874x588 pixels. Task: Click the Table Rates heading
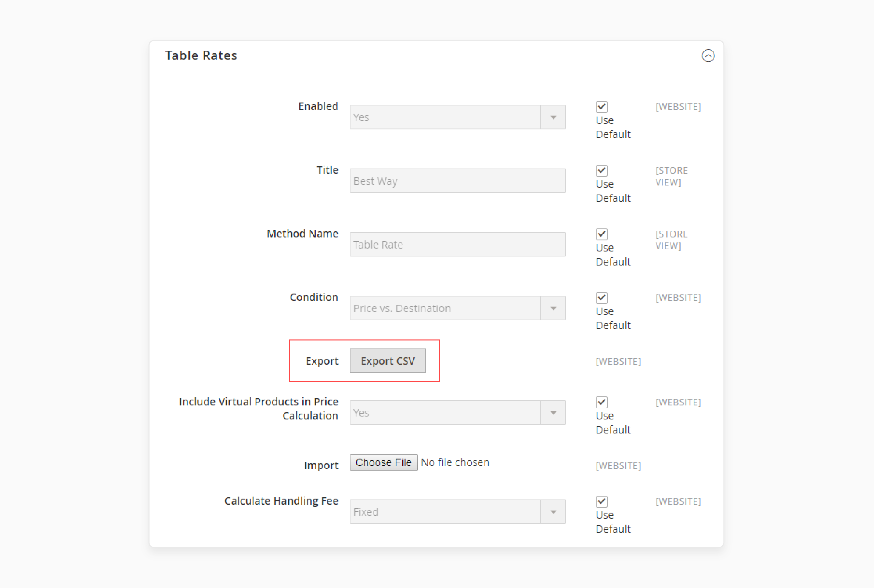tap(201, 55)
